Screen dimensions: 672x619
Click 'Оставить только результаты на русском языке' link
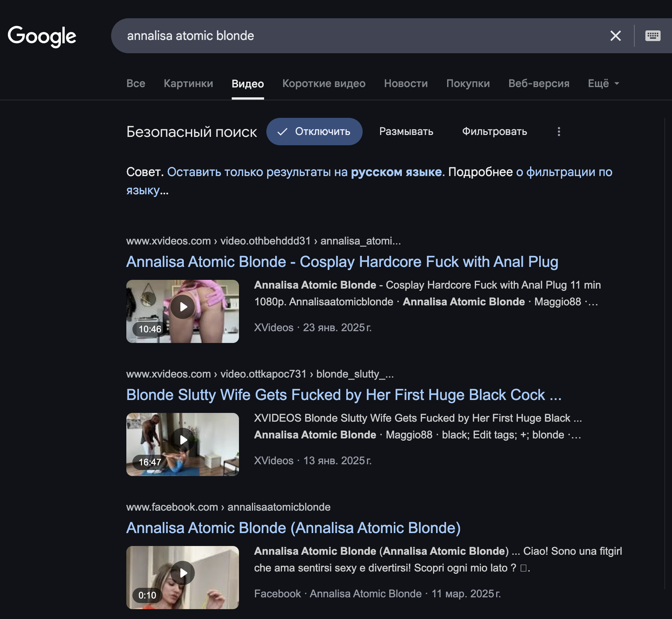pos(306,172)
